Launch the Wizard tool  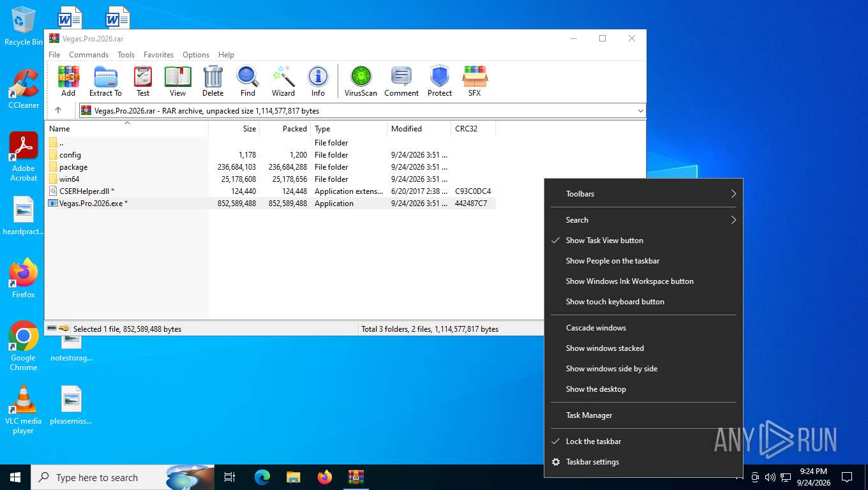click(283, 81)
